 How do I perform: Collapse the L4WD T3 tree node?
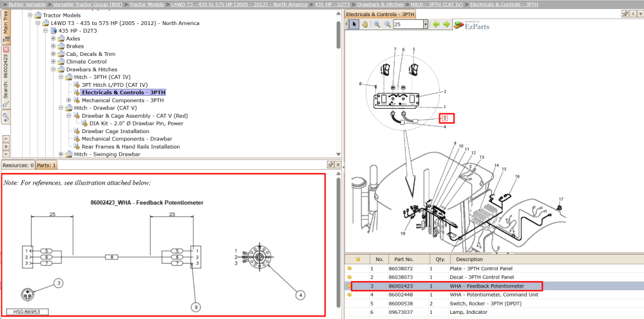pyautogui.click(x=38, y=23)
